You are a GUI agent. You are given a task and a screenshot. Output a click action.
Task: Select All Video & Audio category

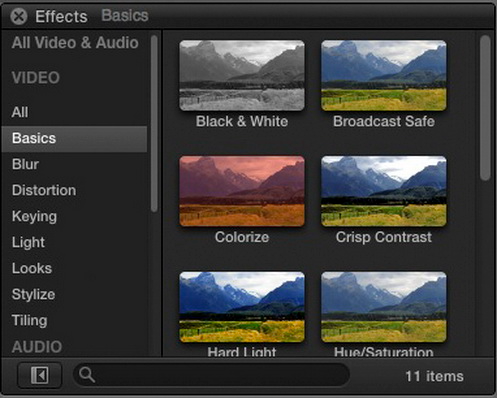(x=75, y=43)
